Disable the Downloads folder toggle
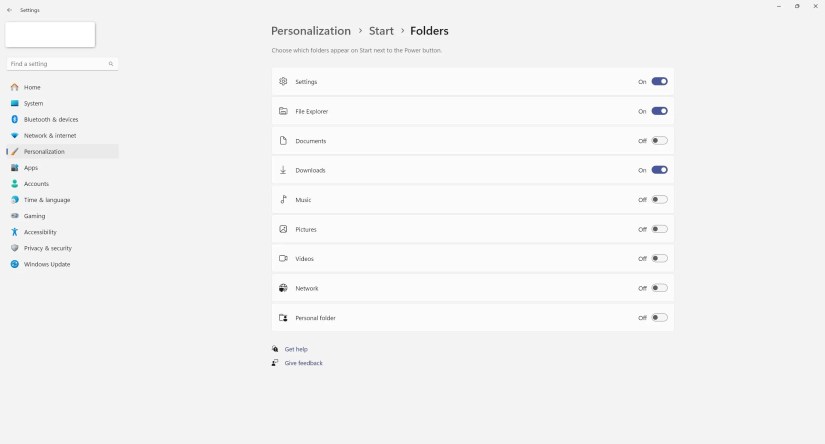Viewport: 825px width, 444px height. [659, 170]
